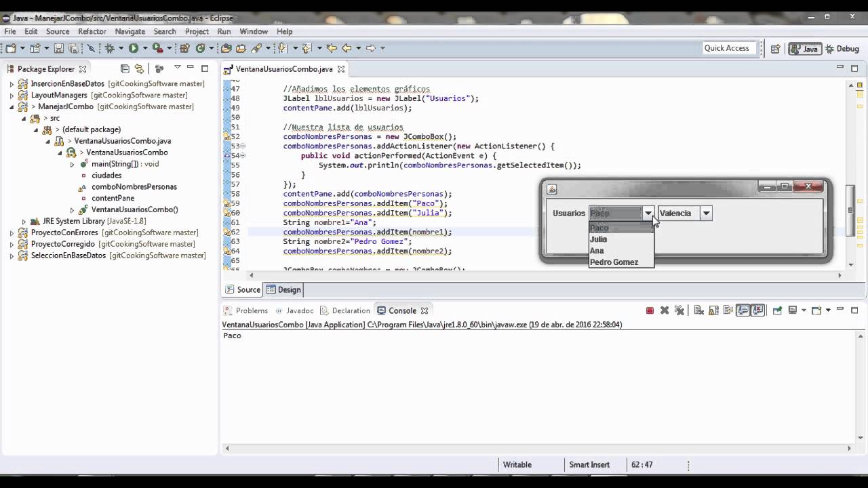Open Display Selected Console dropdown
Viewport: 868px width, 488px height.
(804, 310)
